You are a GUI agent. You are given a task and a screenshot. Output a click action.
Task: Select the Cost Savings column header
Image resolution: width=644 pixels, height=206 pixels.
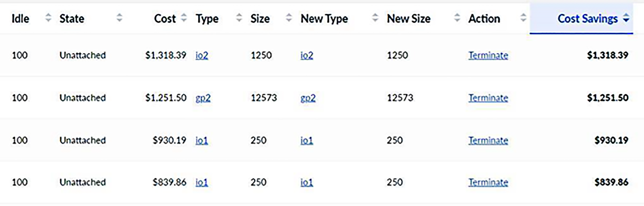(587, 19)
